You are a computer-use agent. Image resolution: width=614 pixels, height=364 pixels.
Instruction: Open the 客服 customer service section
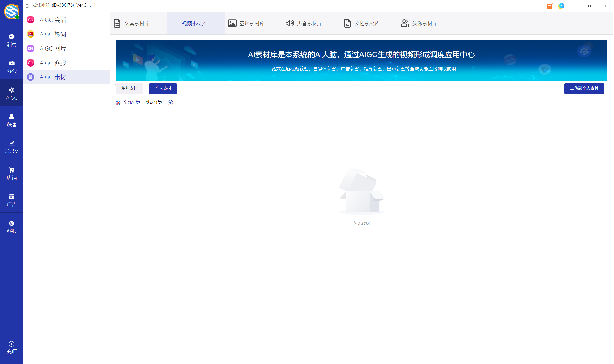tap(12, 226)
